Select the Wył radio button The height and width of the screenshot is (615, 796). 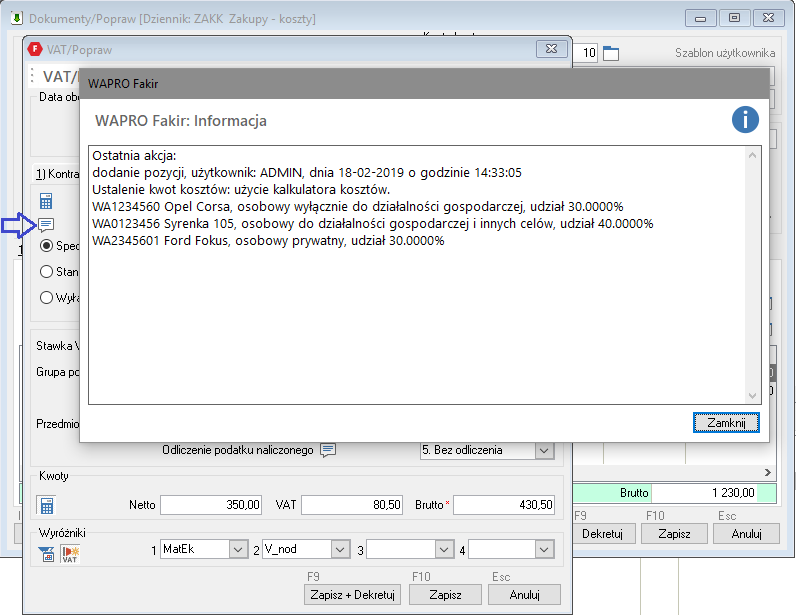[46, 297]
